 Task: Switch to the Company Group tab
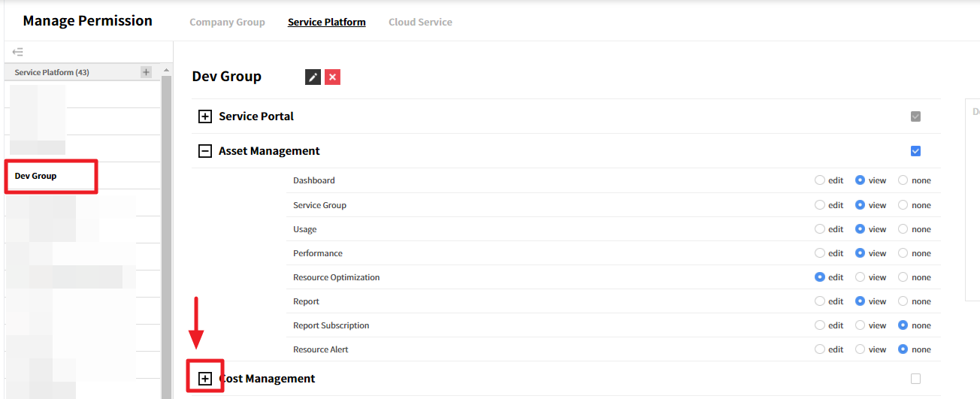(227, 22)
